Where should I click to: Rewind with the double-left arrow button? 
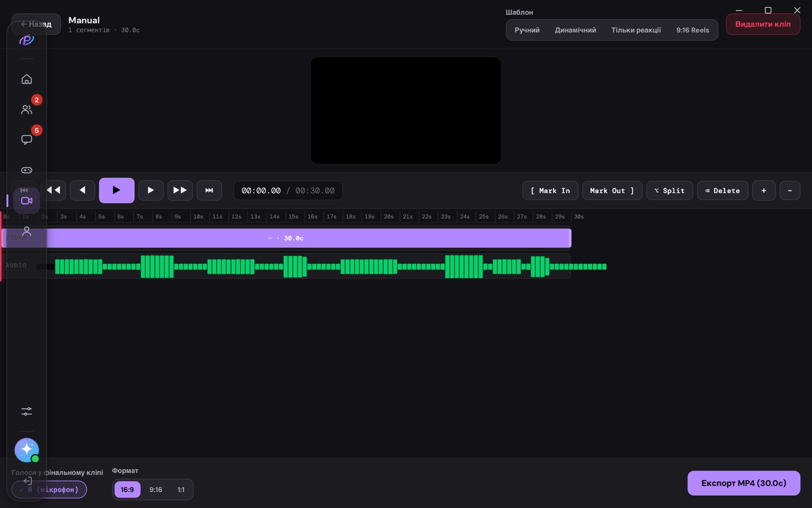tap(53, 190)
